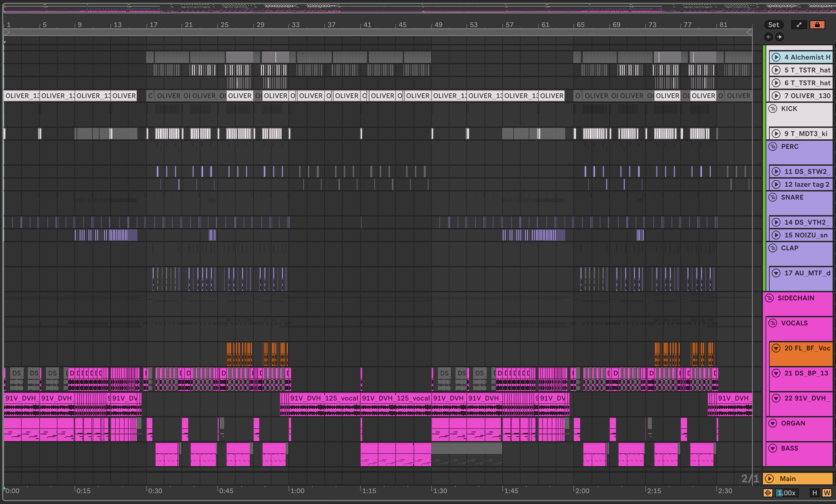
Task: Jump to the next locator arrow
Action: pos(779,37)
